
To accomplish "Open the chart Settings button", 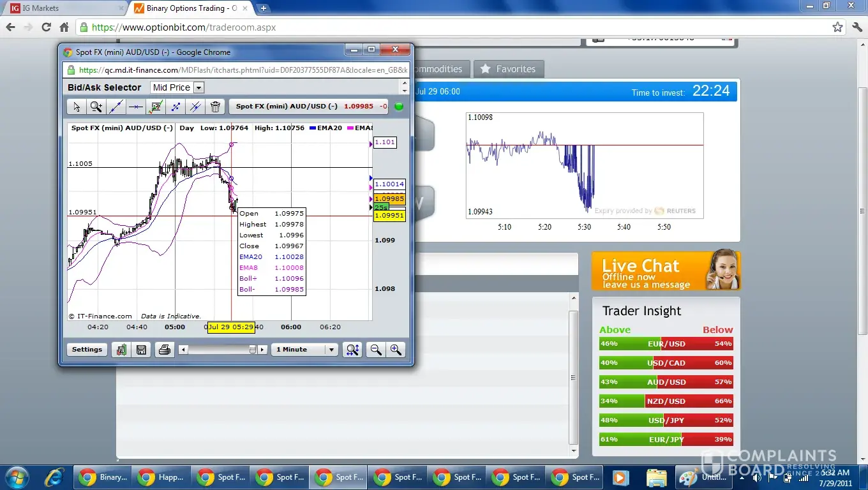I will pyautogui.click(x=87, y=350).
